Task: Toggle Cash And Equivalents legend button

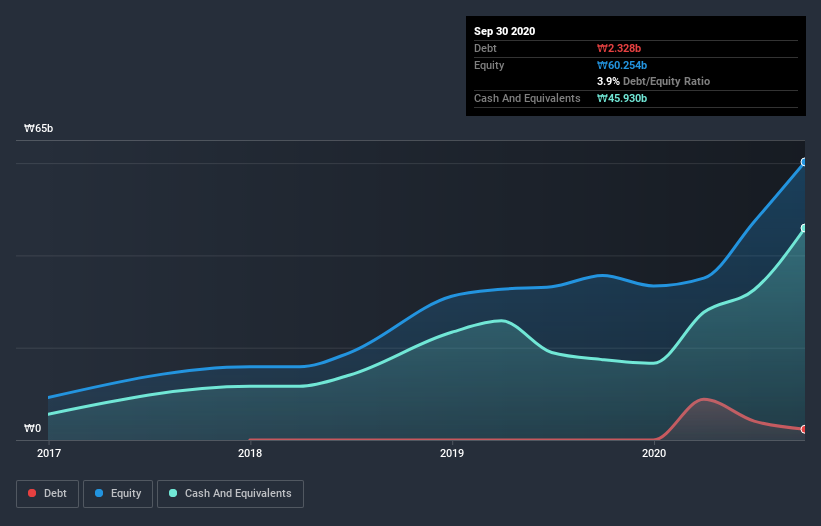Action: click(230, 494)
